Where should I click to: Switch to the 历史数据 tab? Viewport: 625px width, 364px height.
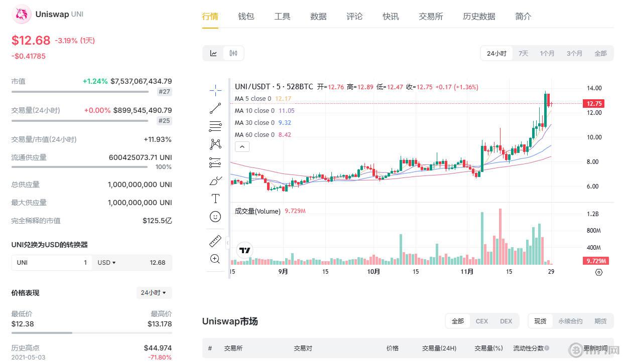pyautogui.click(x=478, y=16)
